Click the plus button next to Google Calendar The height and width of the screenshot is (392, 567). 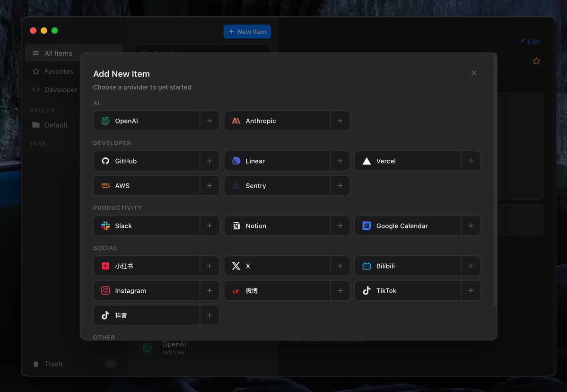[x=471, y=226]
